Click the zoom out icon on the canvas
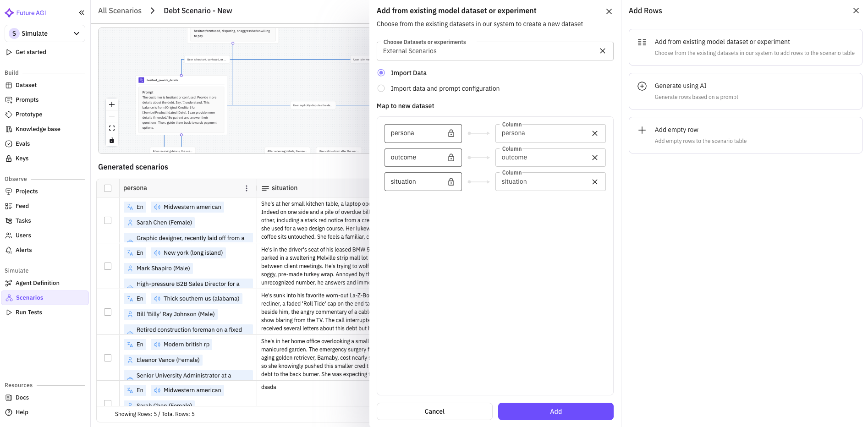The height and width of the screenshot is (427, 868). 111,116
